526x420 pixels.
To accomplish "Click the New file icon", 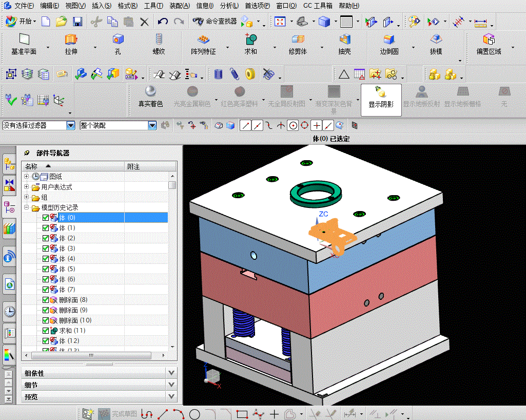I will coord(46,22).
